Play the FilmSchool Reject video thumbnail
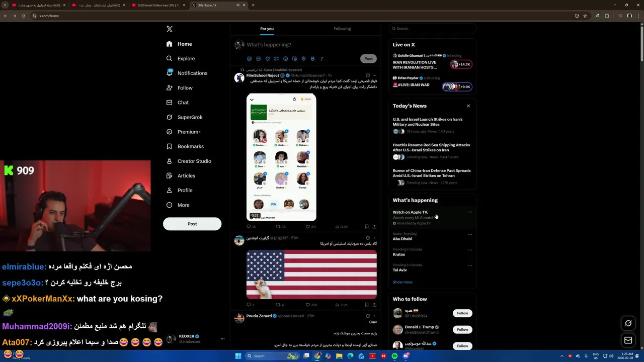 [281, 157]
